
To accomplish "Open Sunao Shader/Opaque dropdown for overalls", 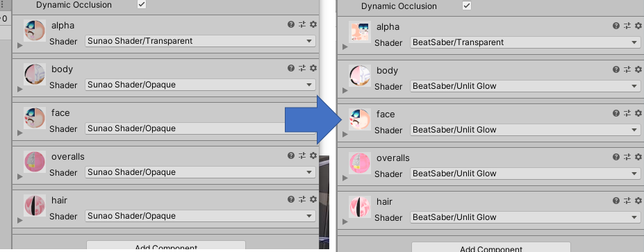I will [x=201, y=172].
